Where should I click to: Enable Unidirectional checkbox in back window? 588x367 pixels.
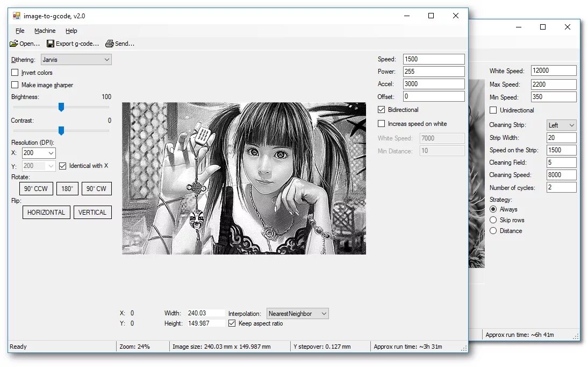(x=493, y=110)
